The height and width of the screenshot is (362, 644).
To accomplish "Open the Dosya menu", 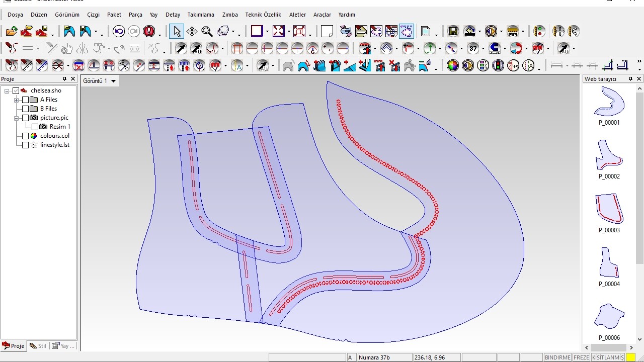I will coord(15,15).
